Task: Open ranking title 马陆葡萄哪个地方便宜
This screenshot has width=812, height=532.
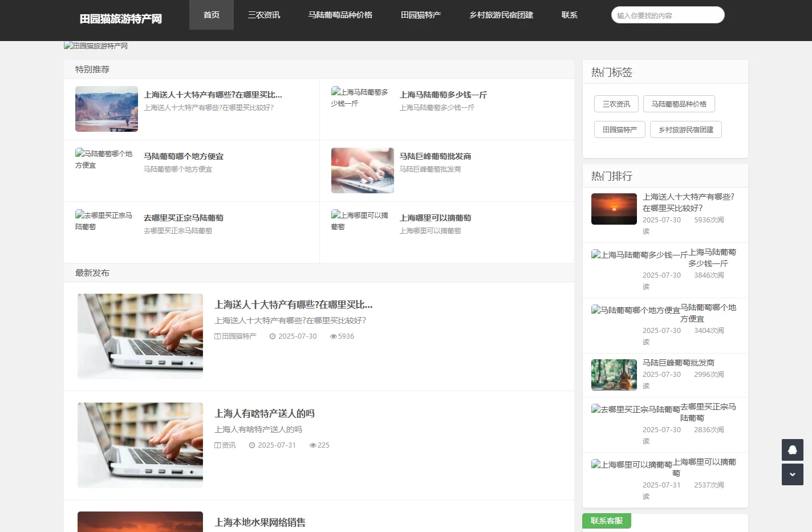Action: (708, 313)
